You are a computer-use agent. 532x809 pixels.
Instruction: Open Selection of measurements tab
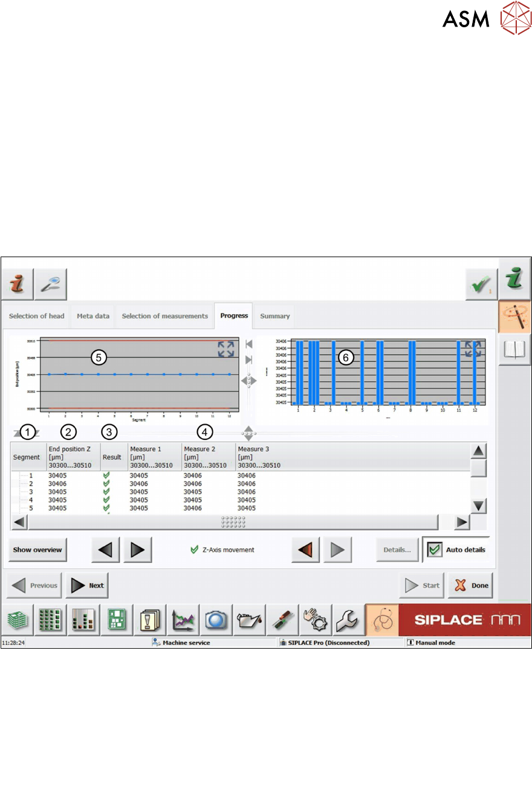[x=164, y=316]
